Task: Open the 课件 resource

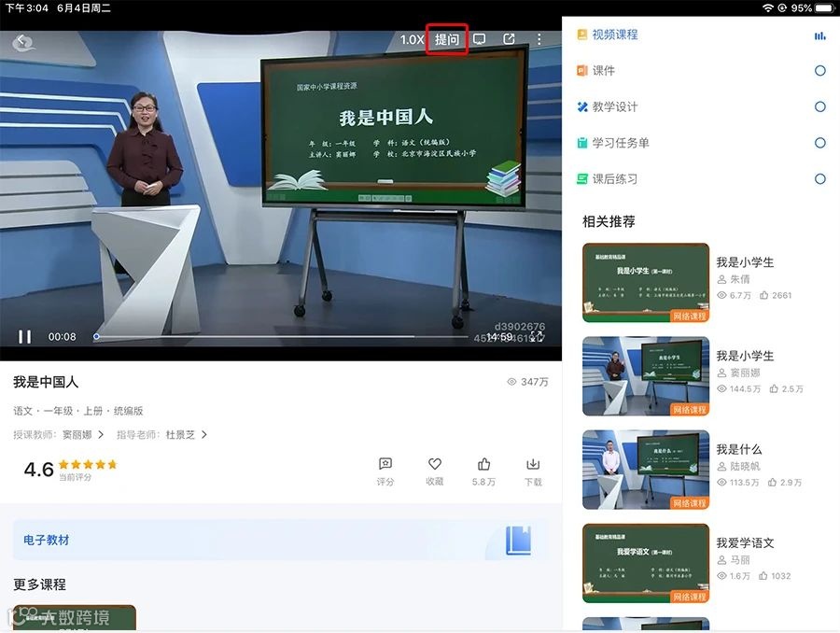Action: coord(603,70)
